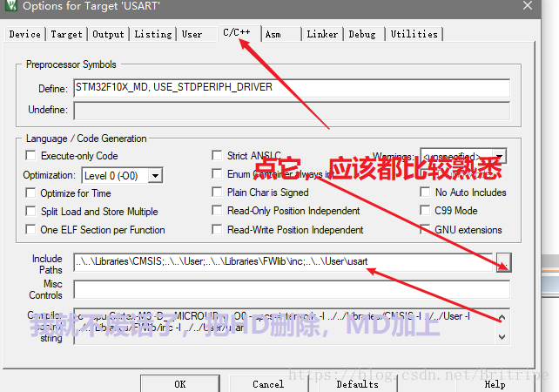Enable Read-Only Position Independent
The width and height of the screenshot is (559, 392).
point(217,210)
